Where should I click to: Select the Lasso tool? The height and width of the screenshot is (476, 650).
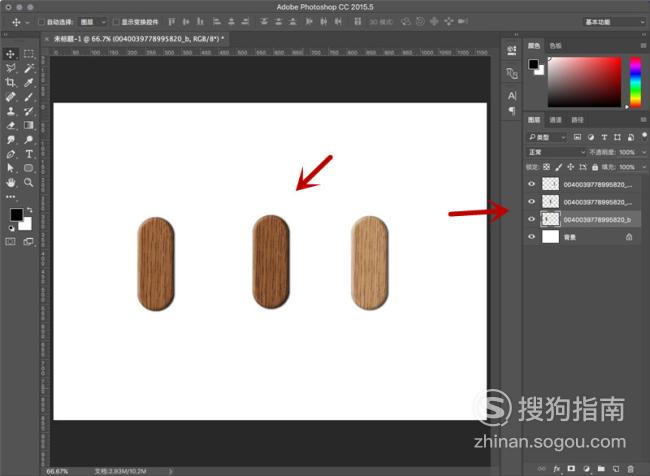click(x=10, y=68)
